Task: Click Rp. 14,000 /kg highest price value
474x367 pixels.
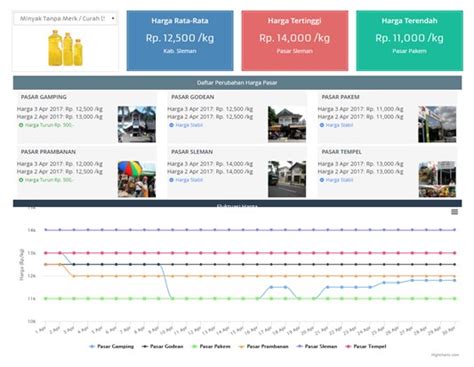Action: click(x=295, y=38)
